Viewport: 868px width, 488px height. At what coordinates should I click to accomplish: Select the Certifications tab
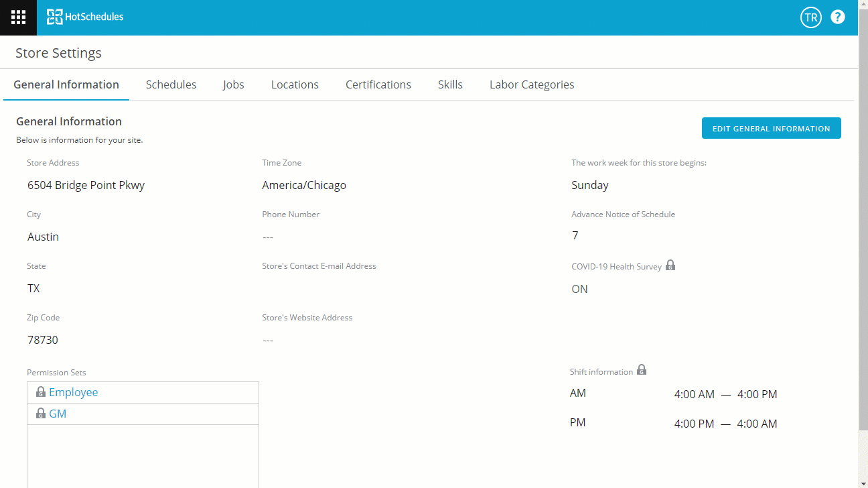[378, 84]
